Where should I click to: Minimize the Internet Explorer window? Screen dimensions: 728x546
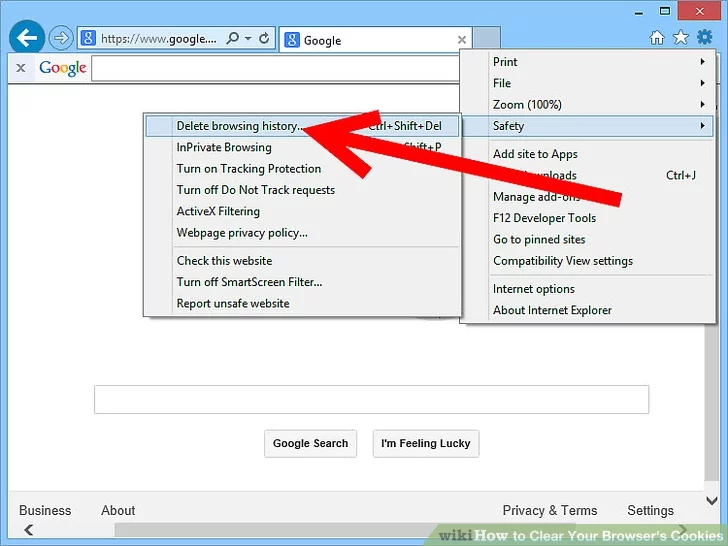click(x=639, y=12)
